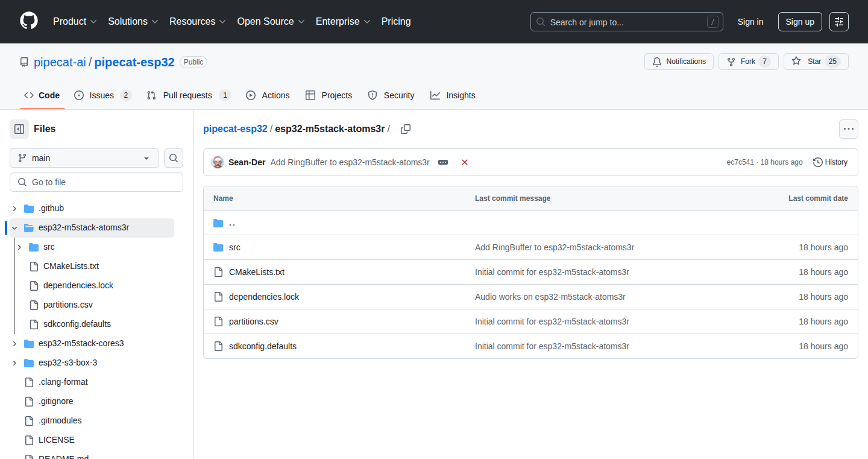Open the Open Source menu
The image size is (868, 459).
click(271, 22)
